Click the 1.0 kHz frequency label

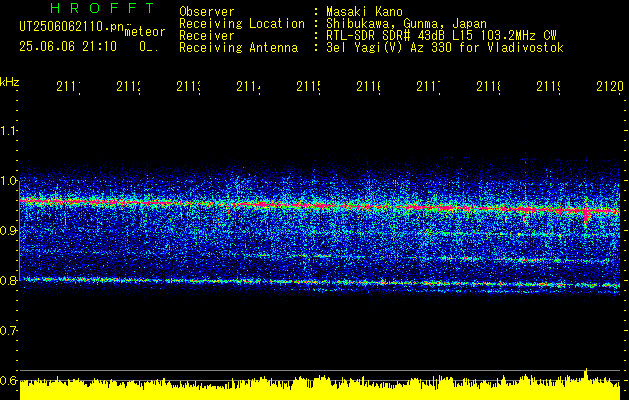(9, 181)
